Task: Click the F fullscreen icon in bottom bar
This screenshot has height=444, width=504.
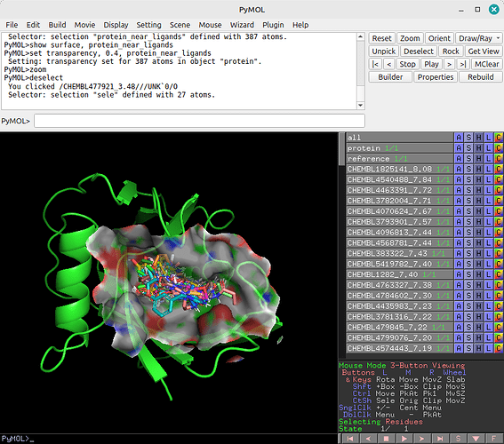Action: click(494, 439)
